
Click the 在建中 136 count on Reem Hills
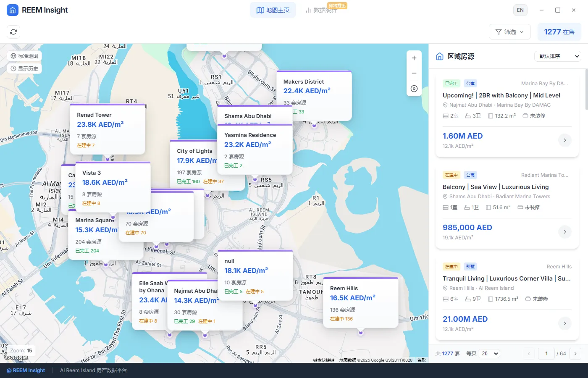pos(341,319)
